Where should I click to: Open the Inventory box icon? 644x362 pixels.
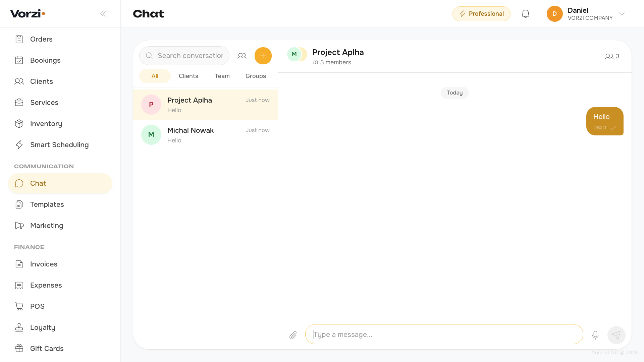click(19, 124)
